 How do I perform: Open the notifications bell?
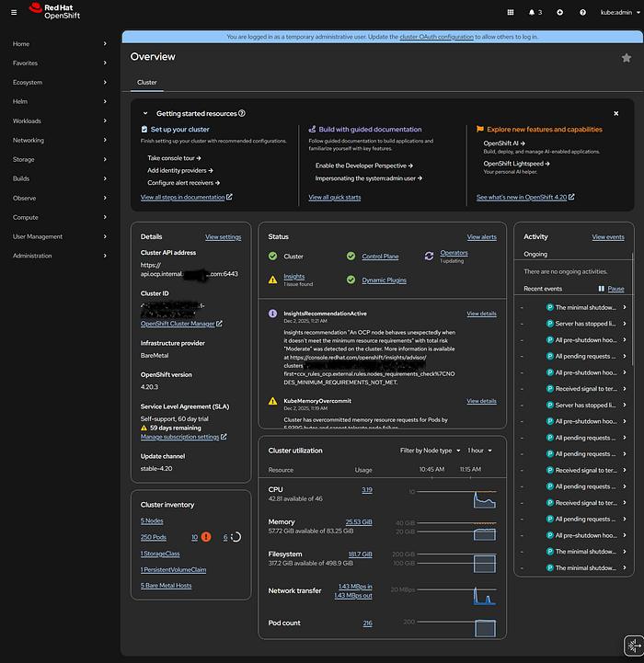click(x=533, y=13)
